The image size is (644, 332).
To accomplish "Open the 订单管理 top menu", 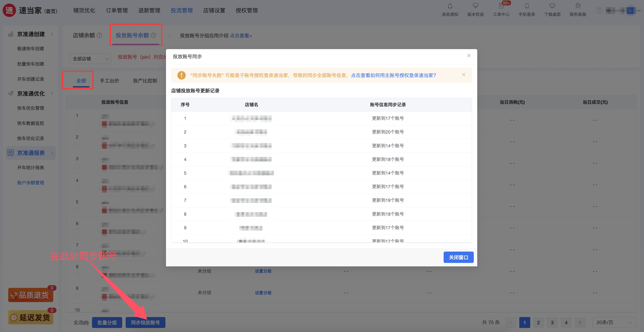I will tap(116, 11).
